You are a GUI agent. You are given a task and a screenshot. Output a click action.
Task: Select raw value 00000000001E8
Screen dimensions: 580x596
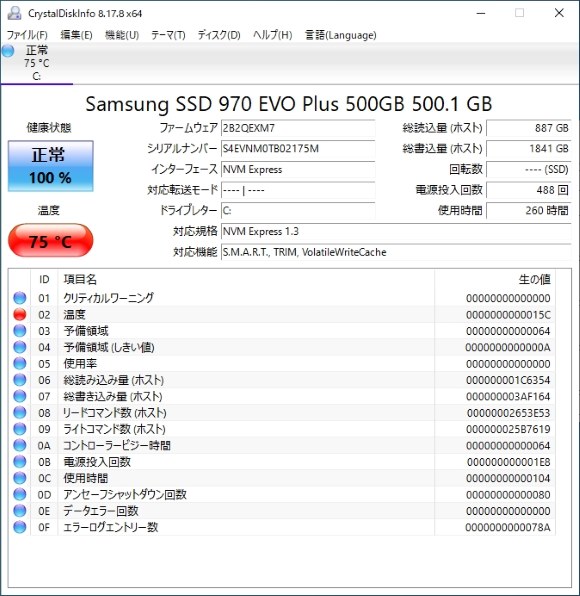(x=509, y=462)
